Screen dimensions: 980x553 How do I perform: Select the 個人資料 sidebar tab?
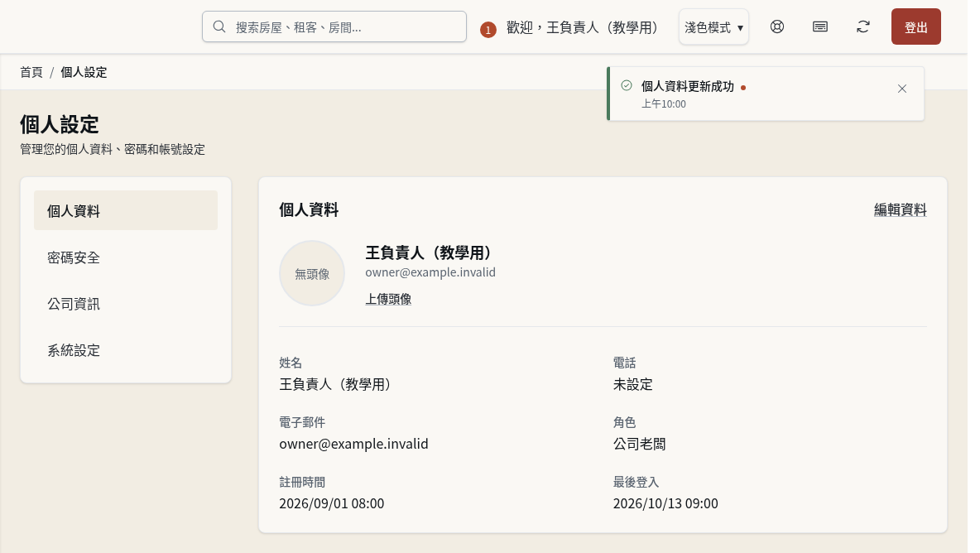[126, 210]
